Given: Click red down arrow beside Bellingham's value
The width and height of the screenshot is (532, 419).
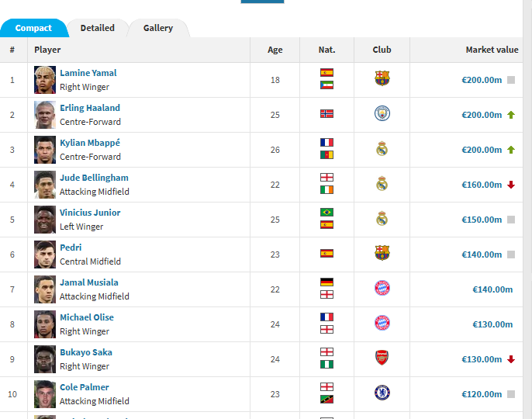Looking at the screenshot, I should 511,185.
